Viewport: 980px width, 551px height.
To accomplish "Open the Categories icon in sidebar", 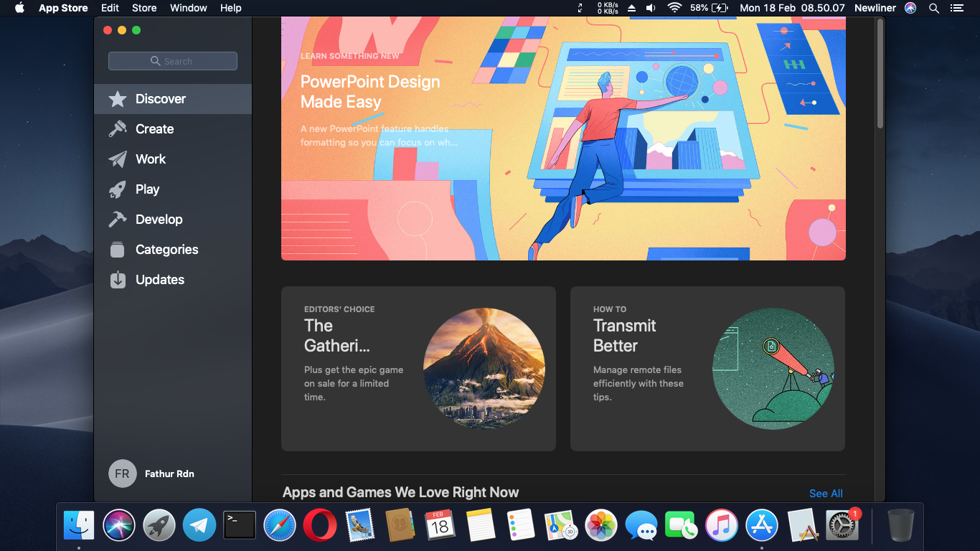I will (x=118, y=250).
